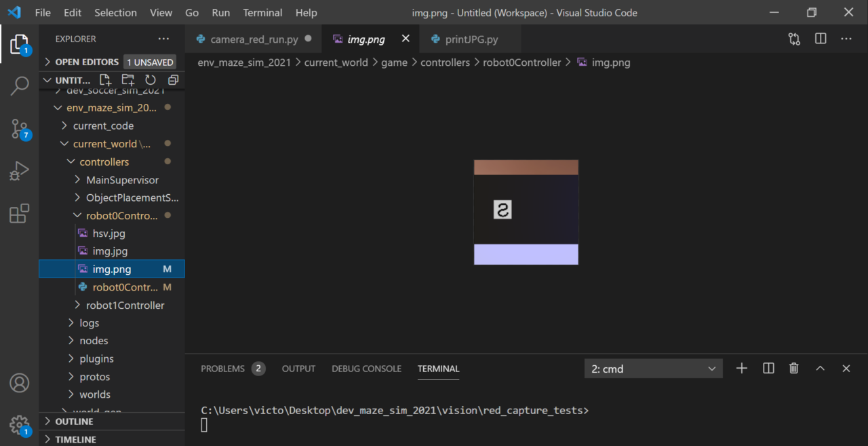Expand the OUTLINE section
The height and width of the screenshot is (446, 868).
click(x=74, y=422)
